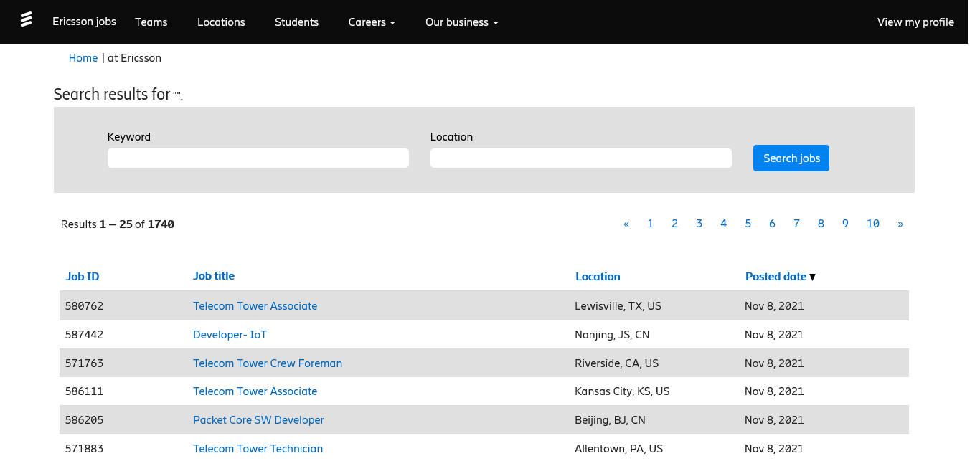The height and width of the screenshot is (461, 980).
Task: Click the Location search input field
Action: pos(580,158)
